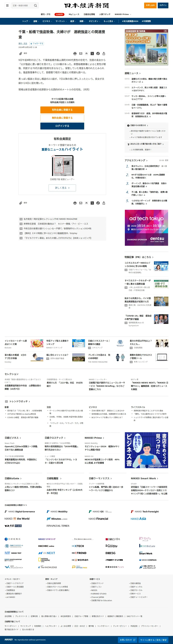This screenshot has height=644, width=173.
Task: Click the 書店をめぐって見つけた book banner
Action: 146,450
